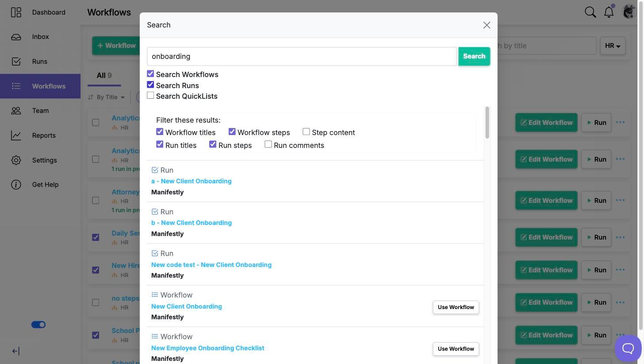Open run b - New Client Onboarding

192,223
